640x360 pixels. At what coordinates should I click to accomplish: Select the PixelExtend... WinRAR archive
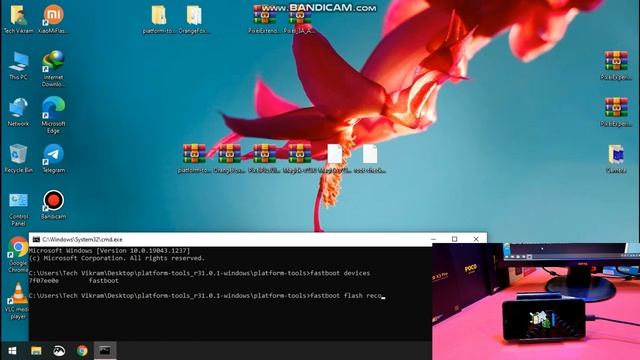coord(264,19)
